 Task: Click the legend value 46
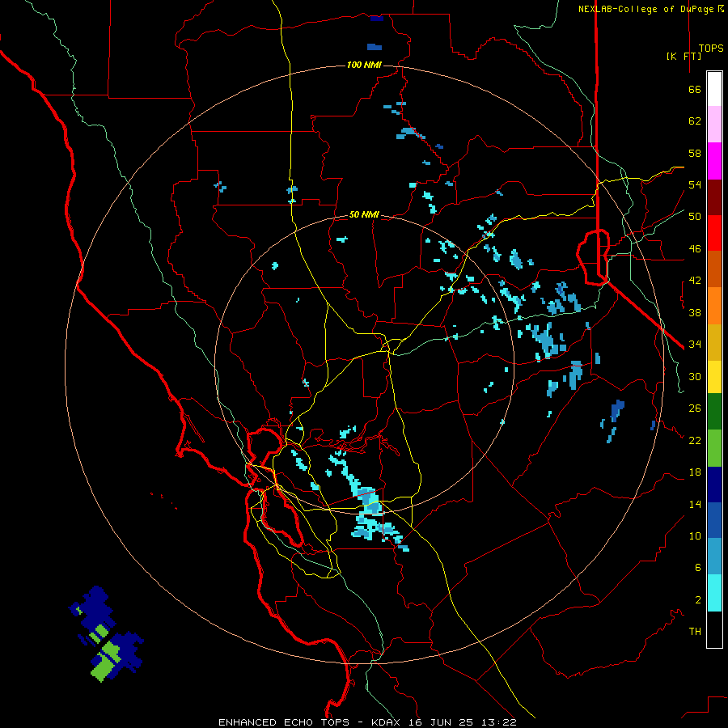(x=695, y=249)
